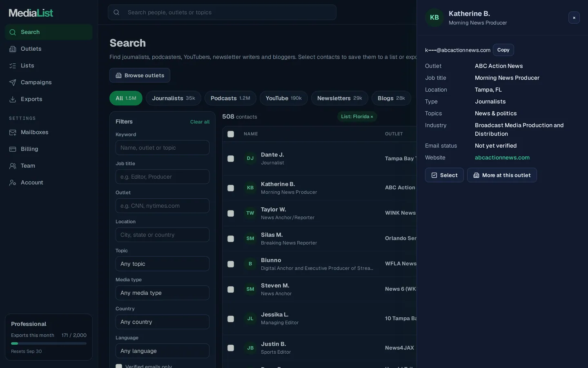This screenshot has height=368, width=588.
Task: Switch to the Newsletters tab
Action: click(340, 98)
